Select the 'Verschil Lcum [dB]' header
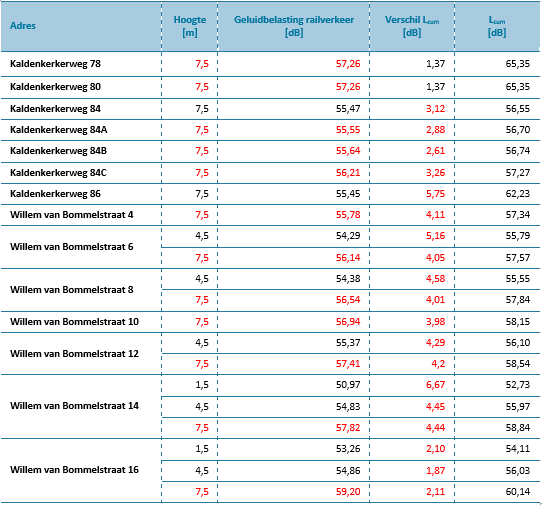542x505 pixels. (x=412, y=26)
